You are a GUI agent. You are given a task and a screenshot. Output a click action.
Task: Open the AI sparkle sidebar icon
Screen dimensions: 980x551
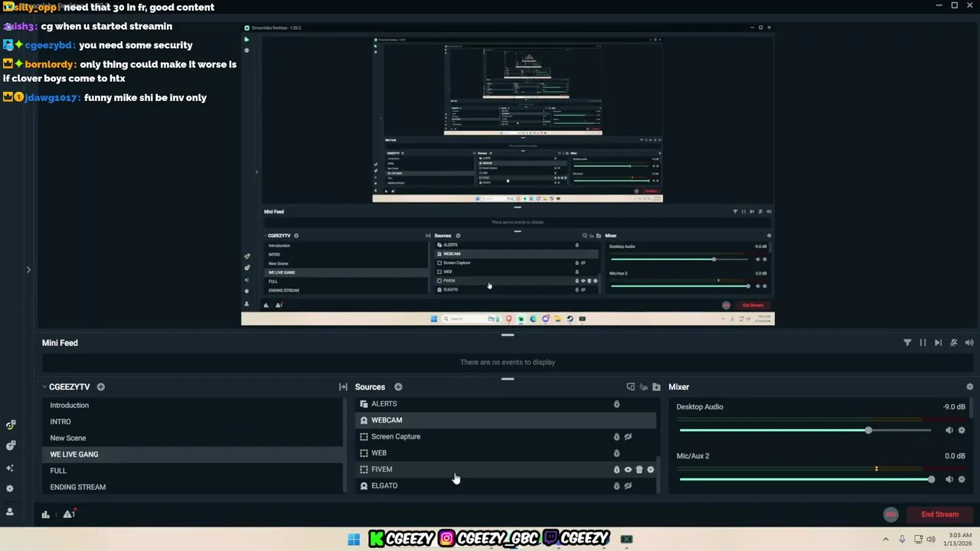point(9,468)
